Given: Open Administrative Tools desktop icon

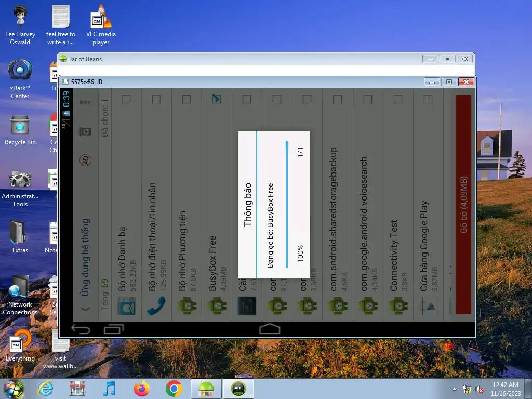Looking at the screenshot, I should 20,189.
